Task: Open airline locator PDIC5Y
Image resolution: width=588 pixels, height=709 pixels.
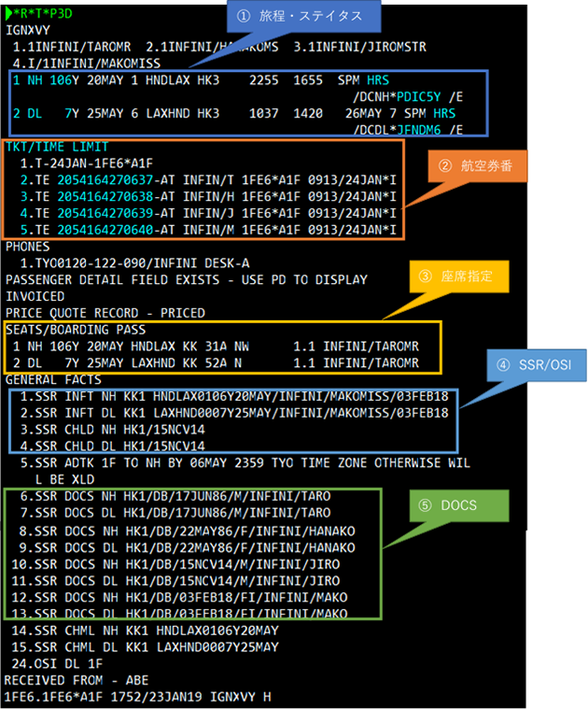Action: (x=419, y=97)
